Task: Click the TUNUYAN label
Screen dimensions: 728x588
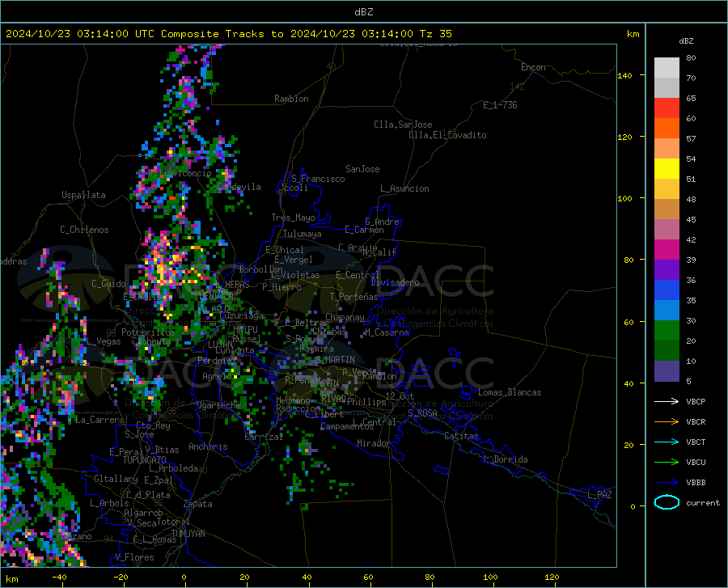Action: coord(188,534)
